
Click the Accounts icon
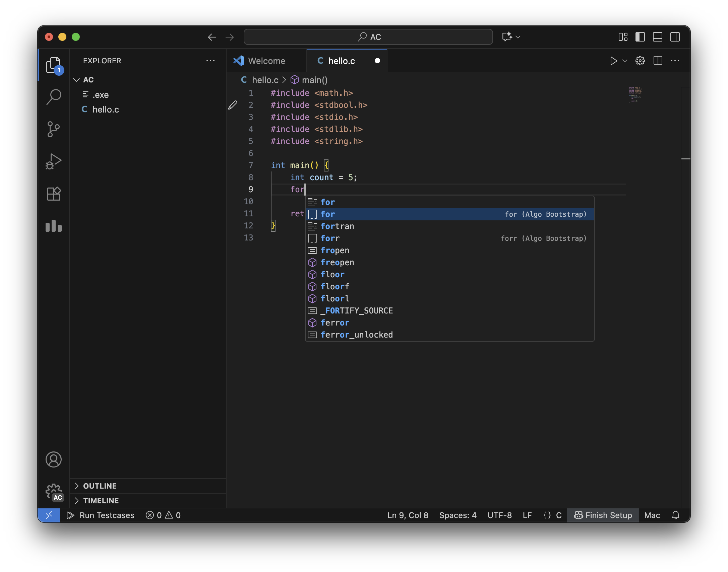(54, 459)
